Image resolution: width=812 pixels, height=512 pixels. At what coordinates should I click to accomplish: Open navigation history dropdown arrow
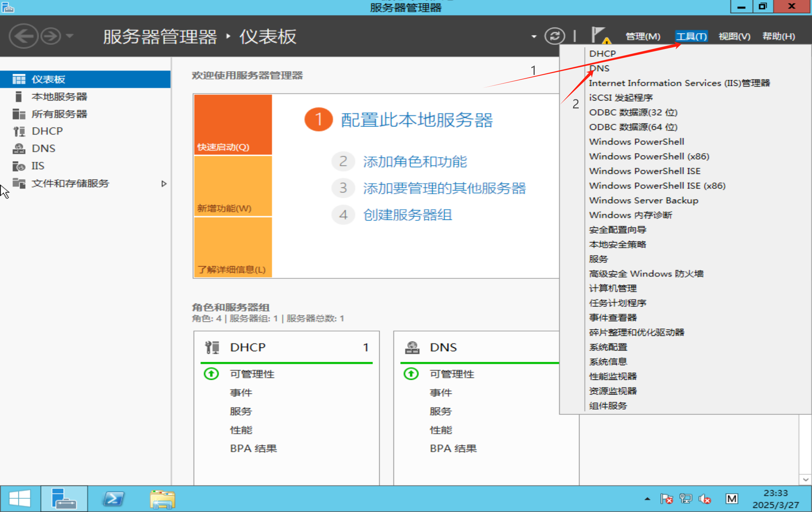coord(70,36)
